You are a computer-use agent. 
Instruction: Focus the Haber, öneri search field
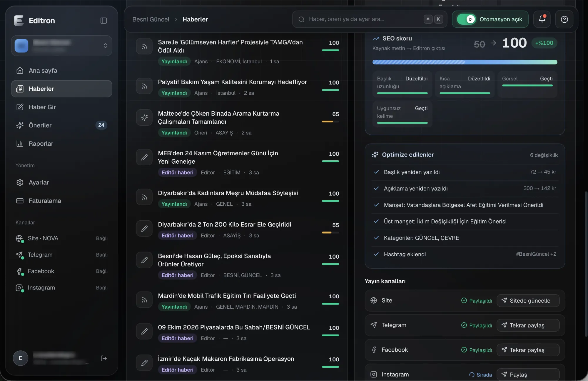coord(370,19)
